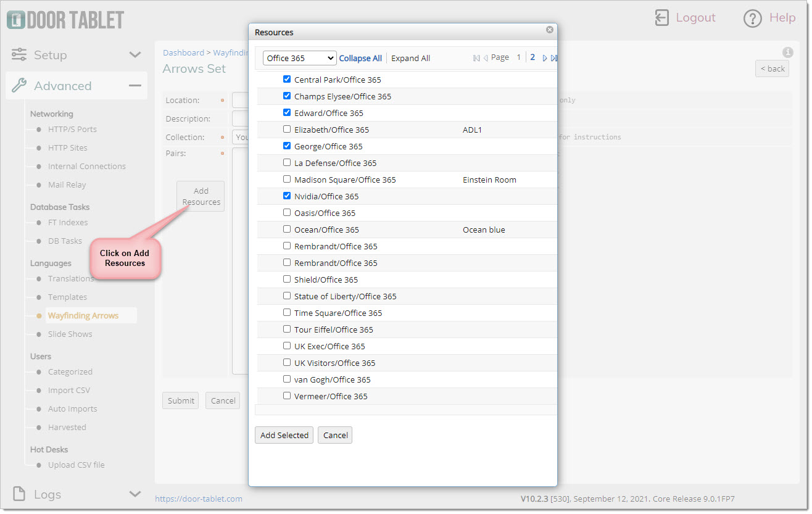The height and width of the screenshot is (514, 812).
Task: Check the Elizabeth/Office 365 checkbox
Action: point(287,129)
